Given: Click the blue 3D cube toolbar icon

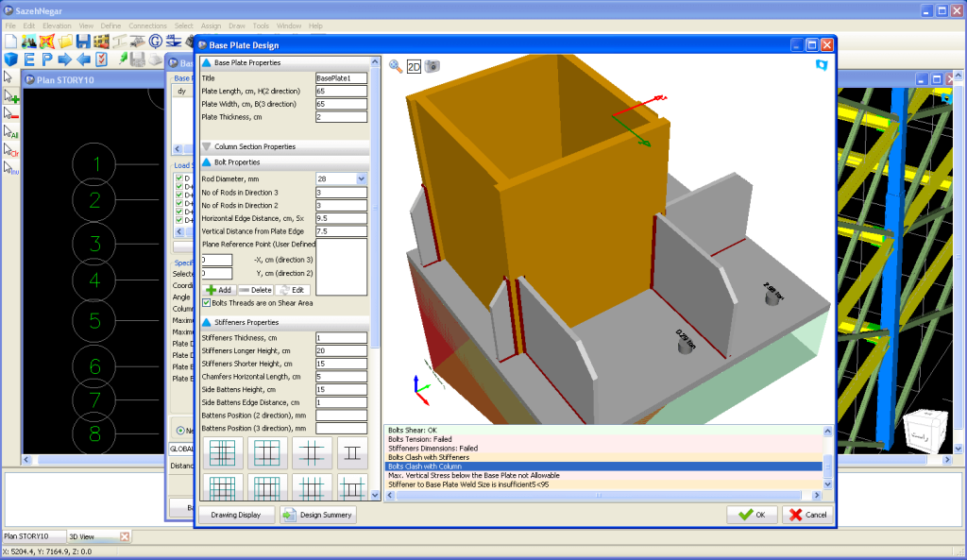Looking at the screenshot, I should click(x=9, y=59).
